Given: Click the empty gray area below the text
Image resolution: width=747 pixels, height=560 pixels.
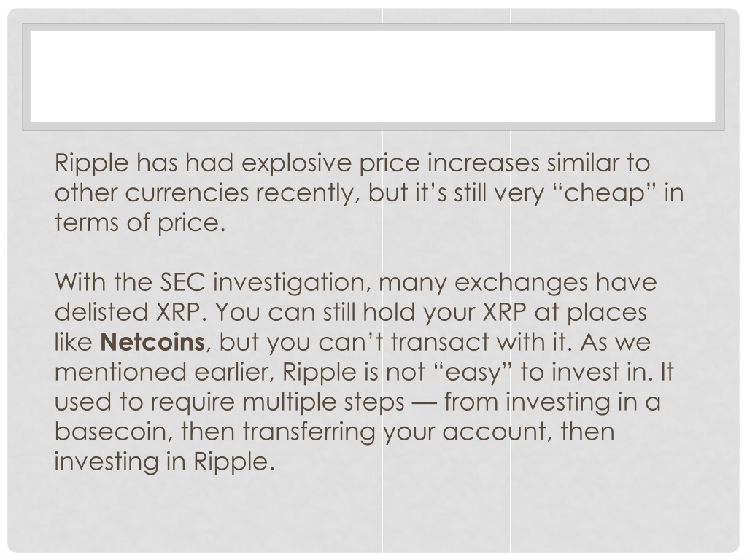Looking at the screenshot, I should pos(373,514).
